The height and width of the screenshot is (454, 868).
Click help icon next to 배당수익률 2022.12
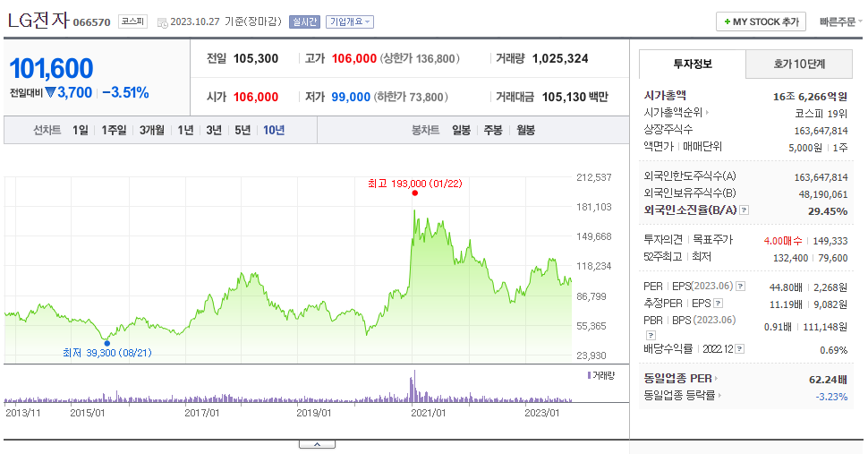tap(739, 349)
